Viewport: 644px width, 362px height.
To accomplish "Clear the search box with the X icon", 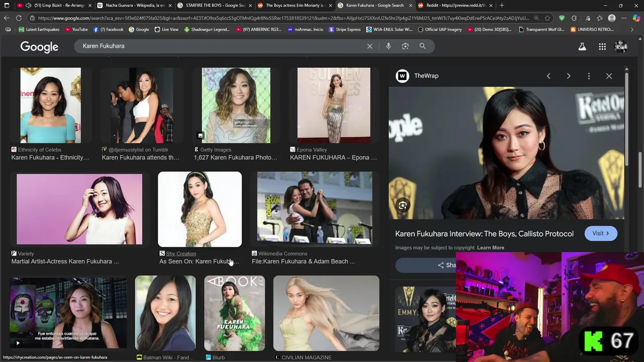I will pos(370,46).
